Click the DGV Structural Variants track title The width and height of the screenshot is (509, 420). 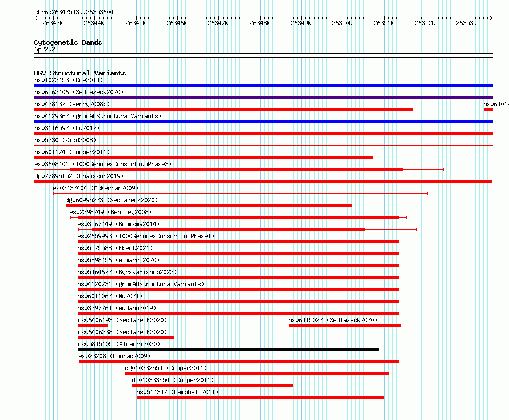pos(80,73)
